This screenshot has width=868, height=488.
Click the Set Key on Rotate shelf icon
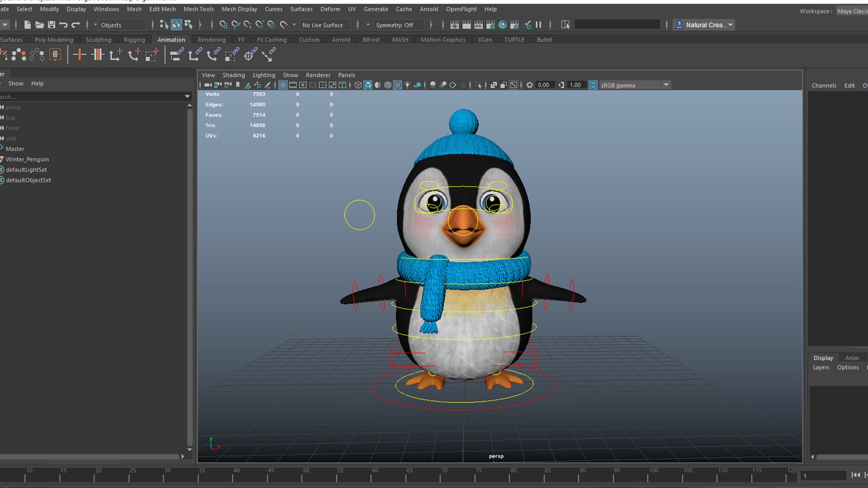(x=134, y=55)
